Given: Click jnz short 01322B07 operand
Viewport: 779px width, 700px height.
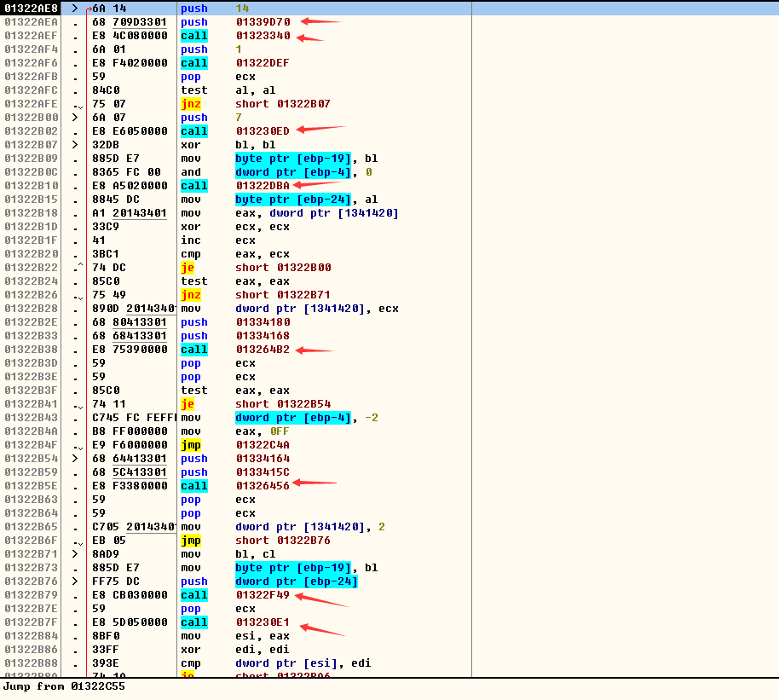Looking at the screenshot, I should point(283,104).
